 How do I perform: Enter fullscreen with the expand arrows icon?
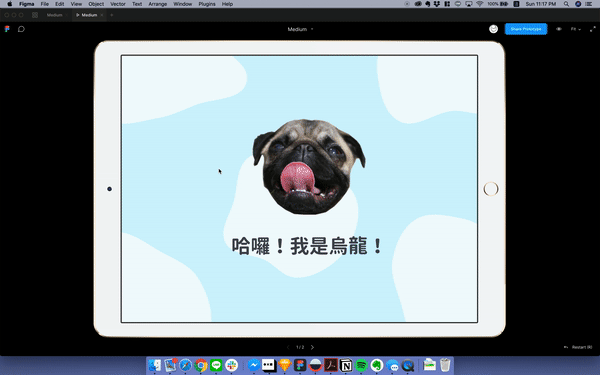click(x=592, y=29)
